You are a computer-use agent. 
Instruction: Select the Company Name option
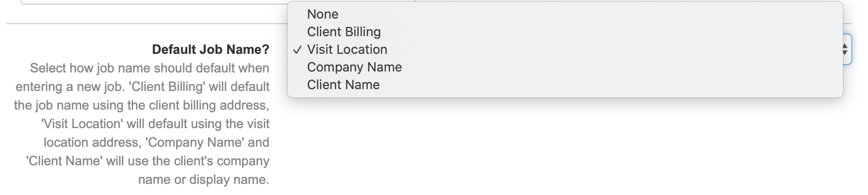(x=354, y=67)
